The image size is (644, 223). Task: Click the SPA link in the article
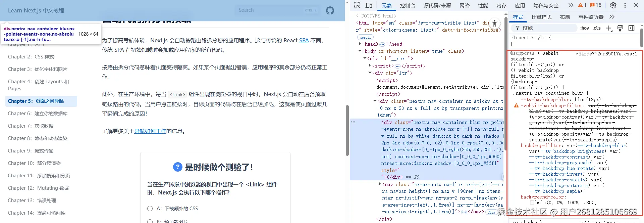pos(304,40)
